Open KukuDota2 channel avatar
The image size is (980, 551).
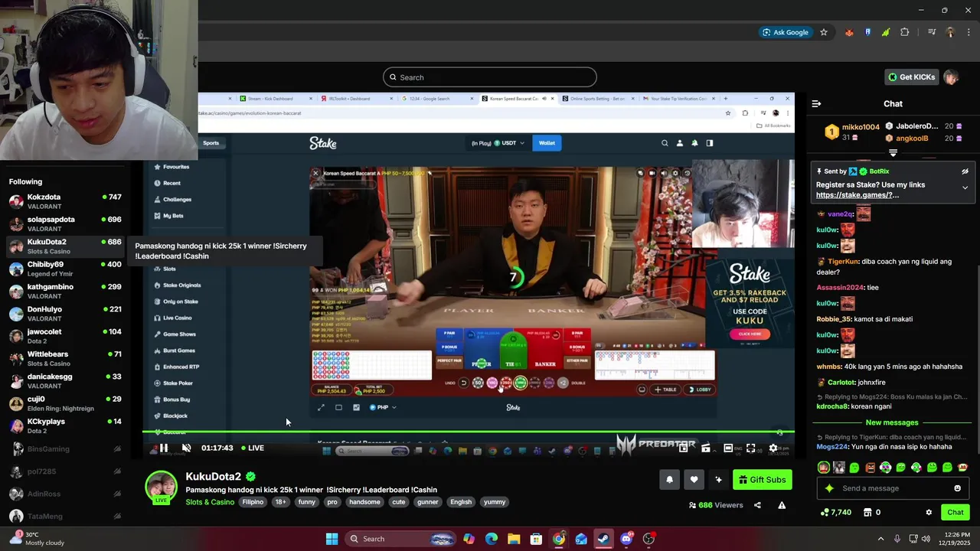click(161, 487)
